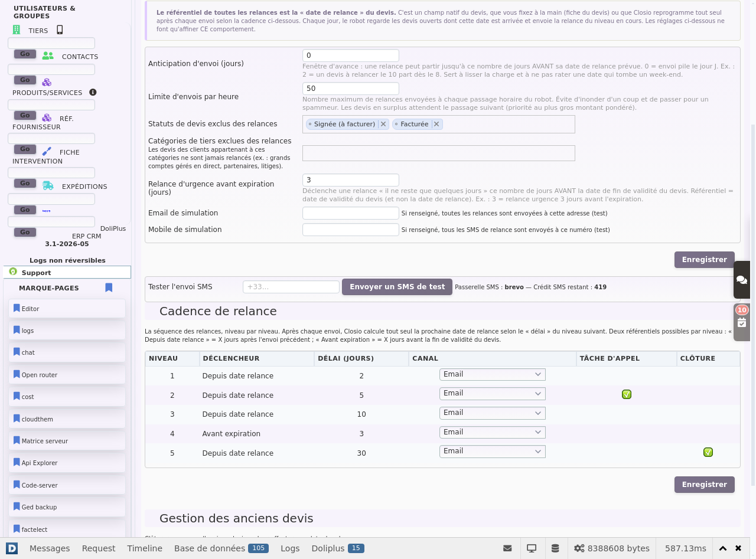Remove the Facturée status tag

click(x=436, y=124)
